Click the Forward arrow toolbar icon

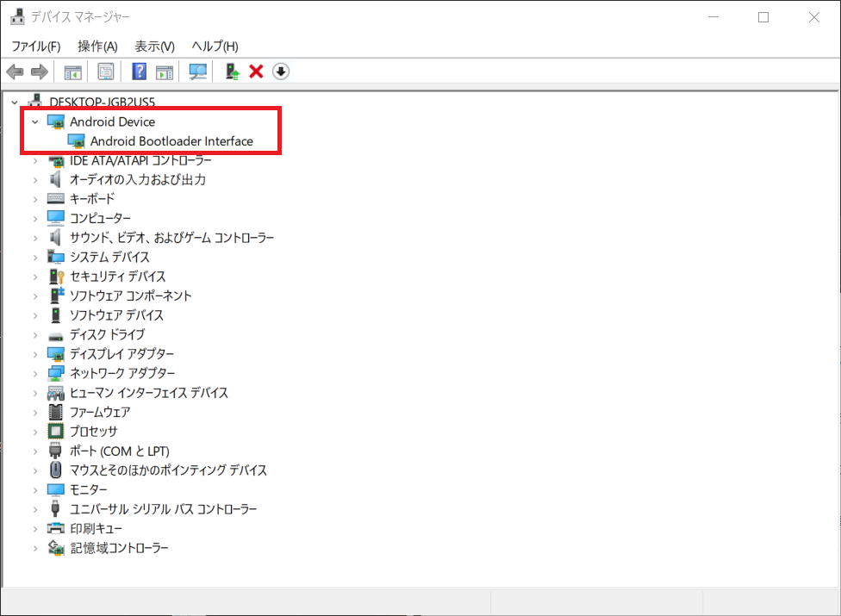(40, 72)
